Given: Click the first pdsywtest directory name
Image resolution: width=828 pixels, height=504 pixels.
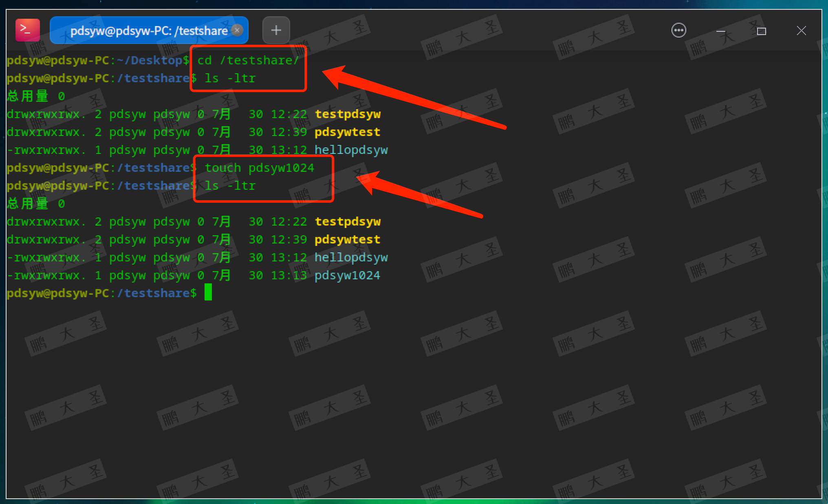Looking at the screenshot, I should [347, 132].
